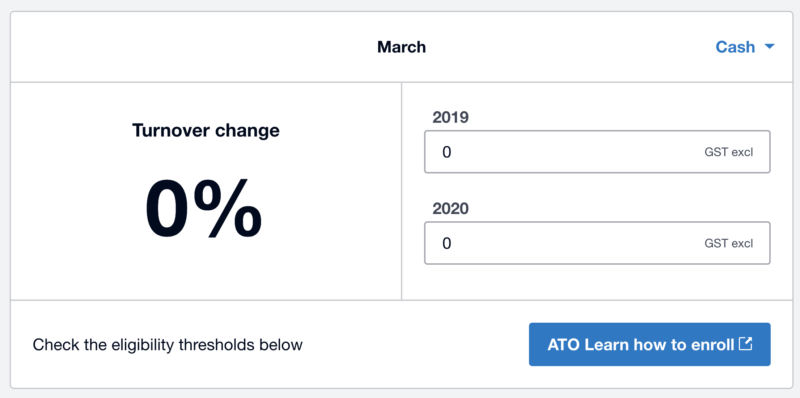Click the caret arrow beside Cash
The height and width of the screenshot is (398, 800).
pos(769,47)
